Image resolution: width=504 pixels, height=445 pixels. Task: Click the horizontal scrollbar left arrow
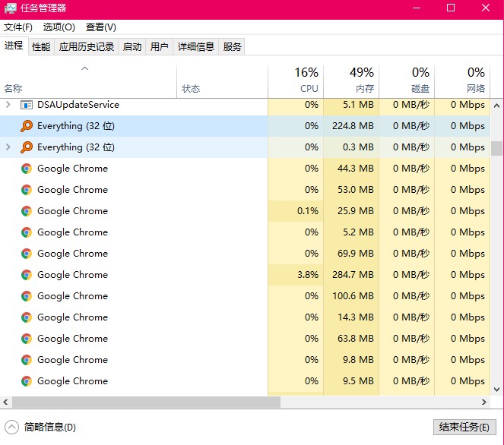(x=5, y=402)
